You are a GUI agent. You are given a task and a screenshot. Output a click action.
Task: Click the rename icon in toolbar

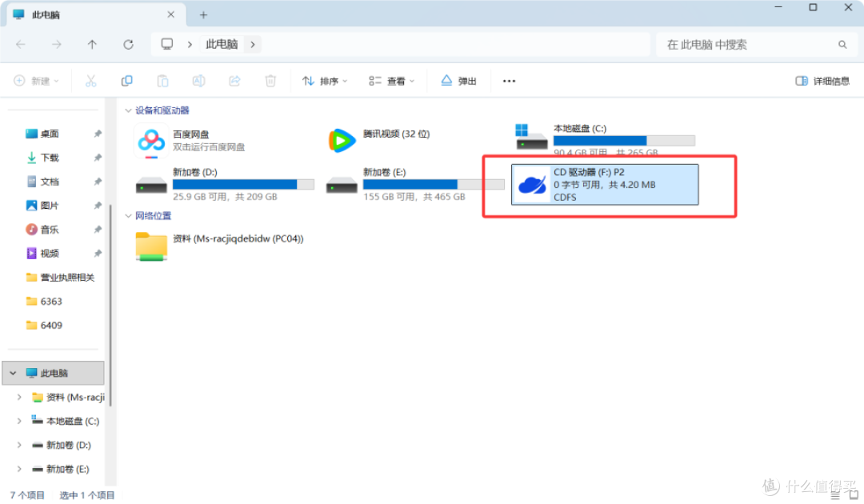[198, 81]
